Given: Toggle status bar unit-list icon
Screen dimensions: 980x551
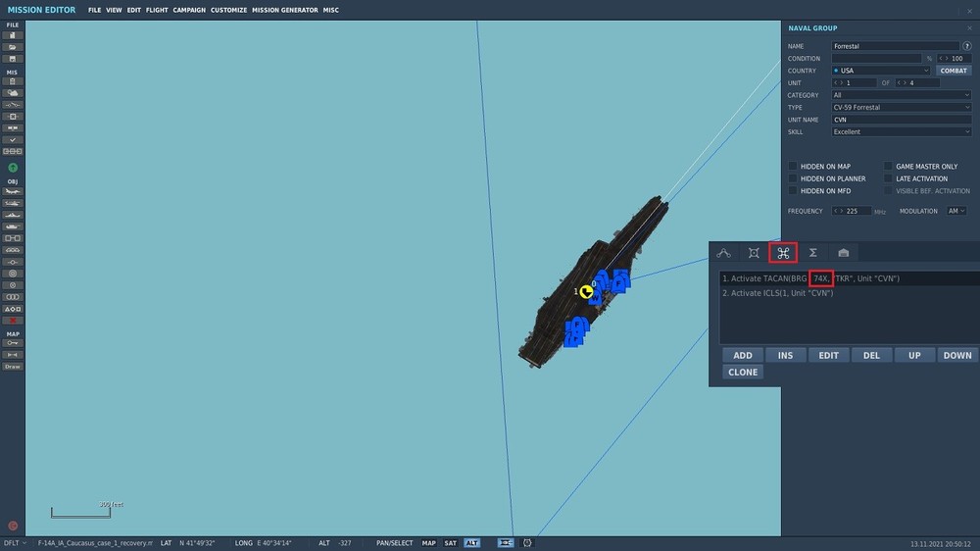Looking at the screenshot, I should [506, 543].
